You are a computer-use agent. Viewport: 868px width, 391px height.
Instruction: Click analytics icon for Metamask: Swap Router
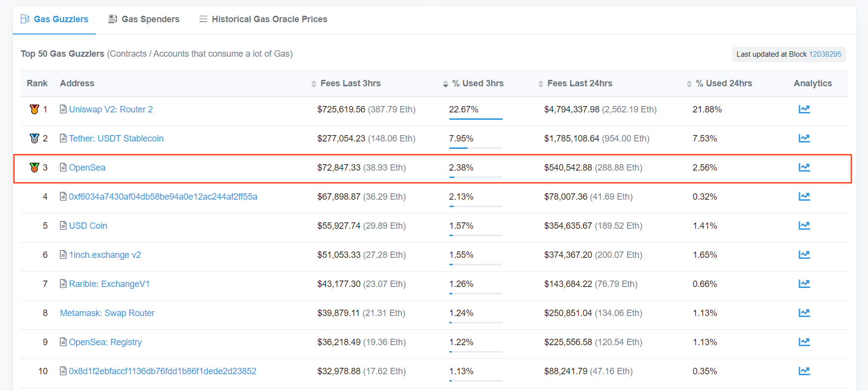pos(804,313)
